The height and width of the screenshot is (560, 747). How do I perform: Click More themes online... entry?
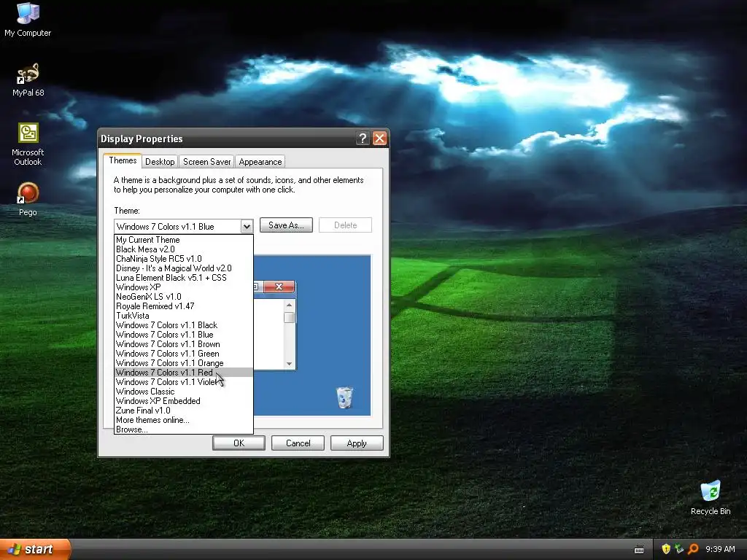pyautogui.click(x=184, y=420)
